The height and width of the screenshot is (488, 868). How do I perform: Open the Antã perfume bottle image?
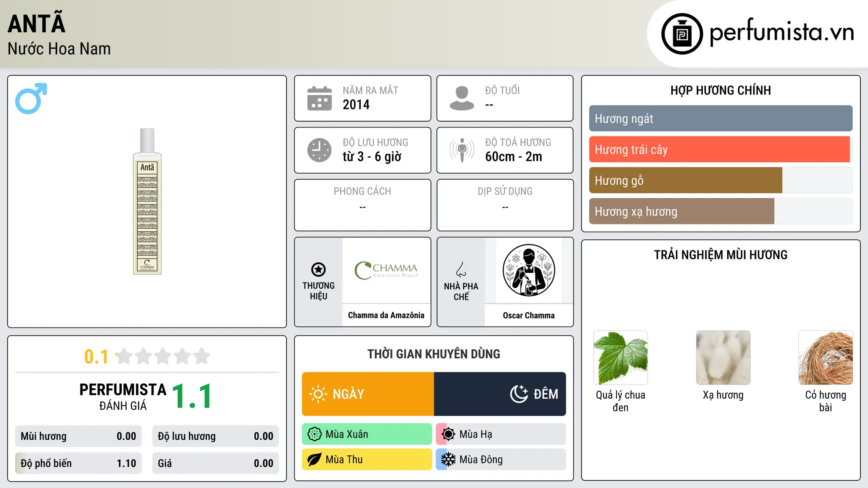(147, 201)
